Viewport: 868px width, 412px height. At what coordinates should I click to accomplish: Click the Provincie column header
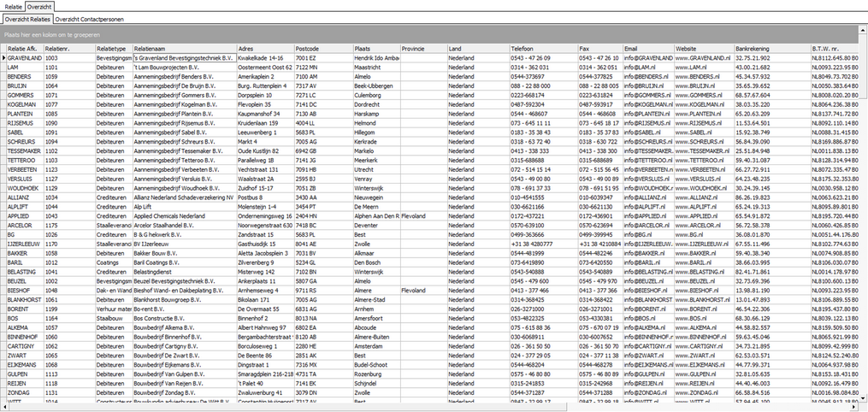423,49
